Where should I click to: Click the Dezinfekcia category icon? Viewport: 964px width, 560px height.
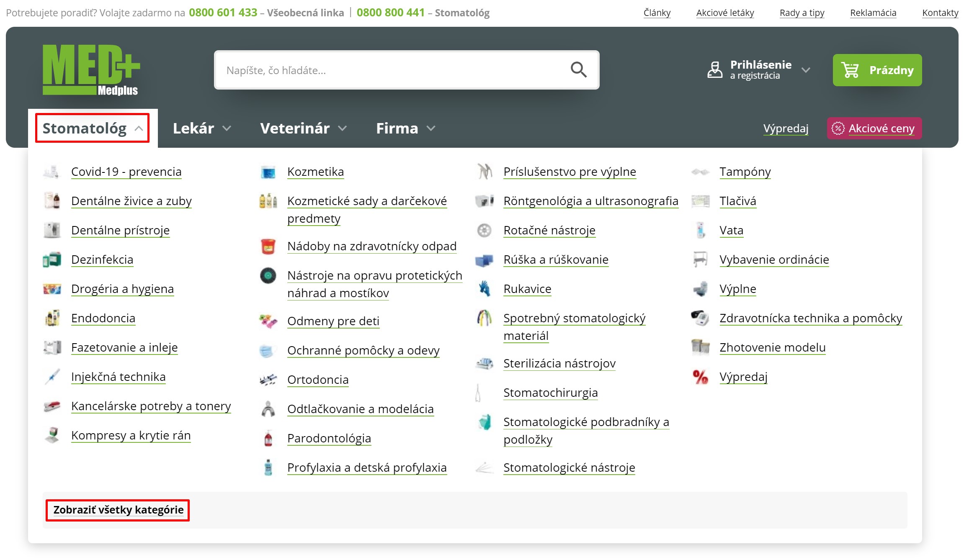pos(52,259)
